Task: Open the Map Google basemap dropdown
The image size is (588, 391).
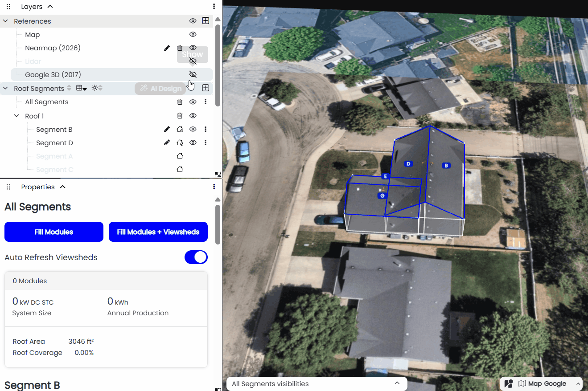Action: pyautogui.click(x=549, y=383)
